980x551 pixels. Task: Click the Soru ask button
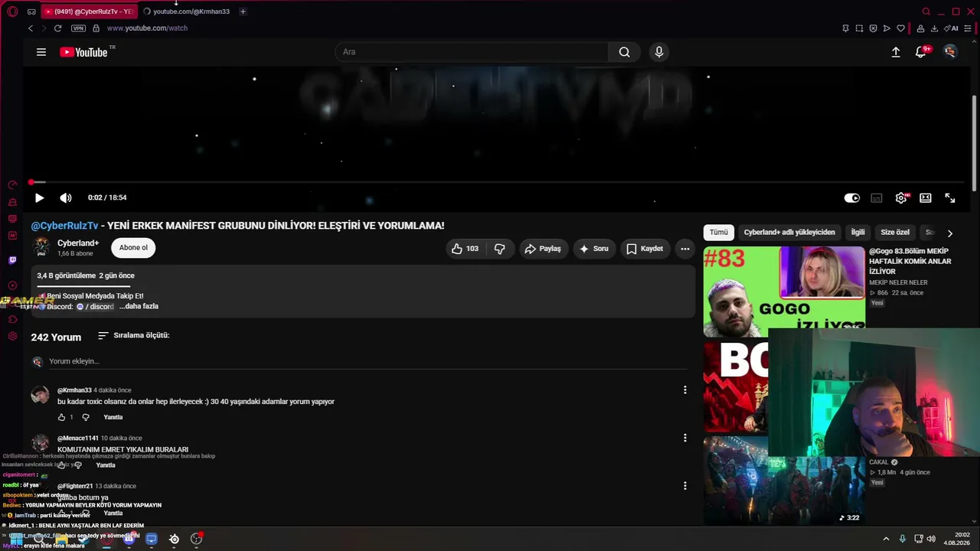[594, 249]
